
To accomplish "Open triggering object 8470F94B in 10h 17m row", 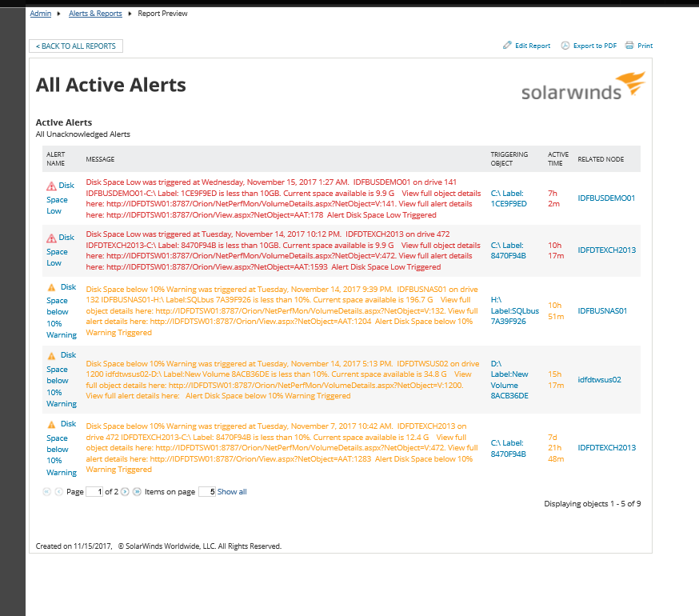I will point(508,250).
